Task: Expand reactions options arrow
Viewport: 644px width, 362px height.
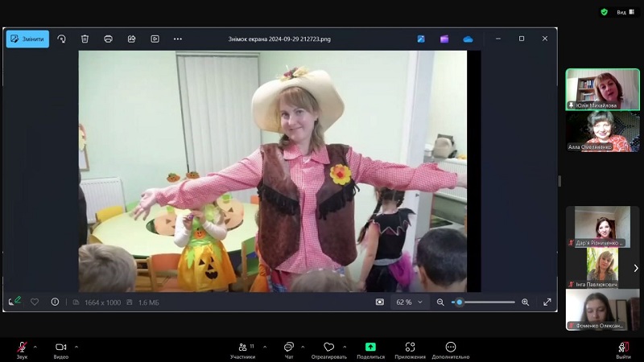Action: [345, 347]
